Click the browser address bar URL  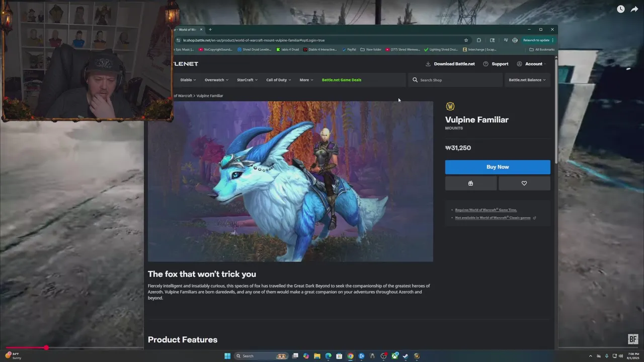tap(254, 40)
